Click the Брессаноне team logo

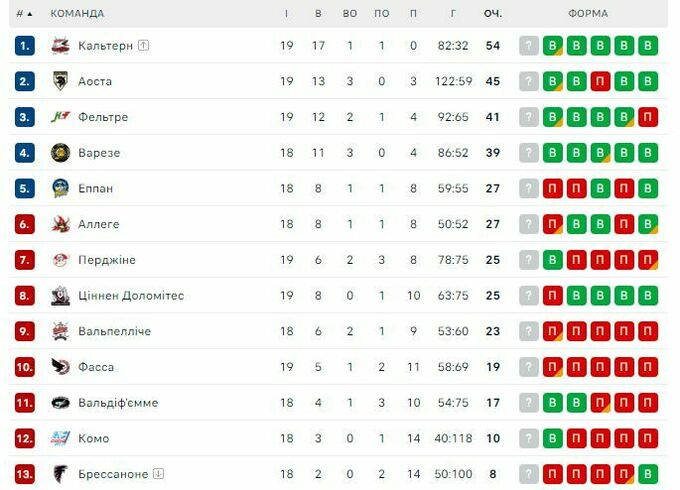pos(60,474)
